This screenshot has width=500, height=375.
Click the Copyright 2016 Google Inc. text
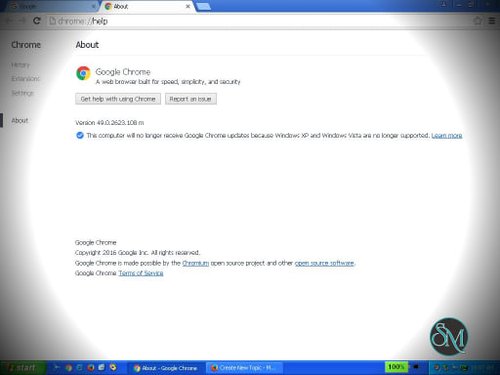tap(138, 253)
